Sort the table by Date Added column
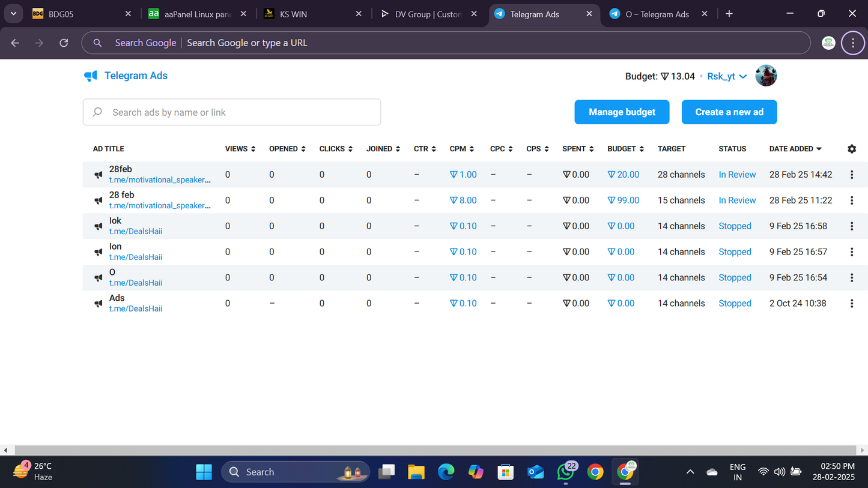The image size is (868, 488). pos(795,149)
